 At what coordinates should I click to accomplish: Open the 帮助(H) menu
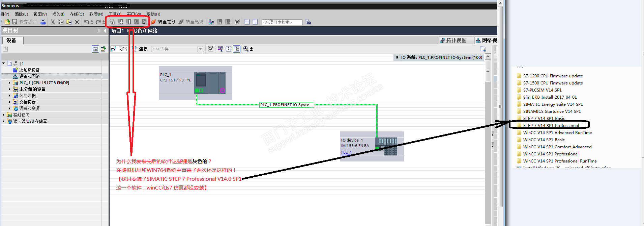click(x=153, y=14)
